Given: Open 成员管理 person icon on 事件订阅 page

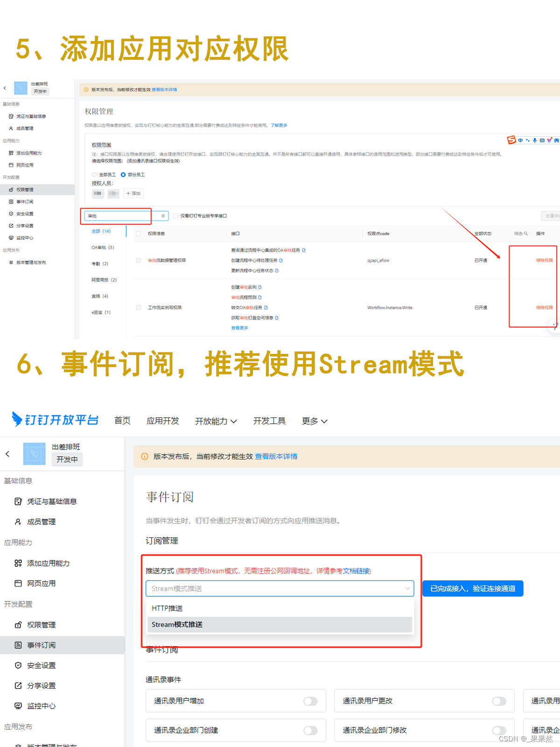Looking at the screenshot, I should (18, 521).
